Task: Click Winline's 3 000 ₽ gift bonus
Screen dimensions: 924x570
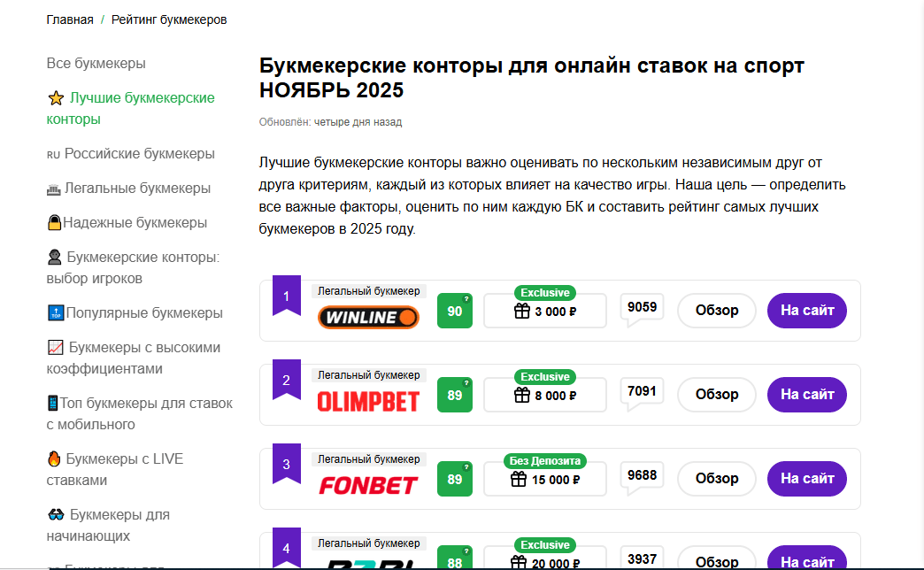Action: tap(544, 311)
